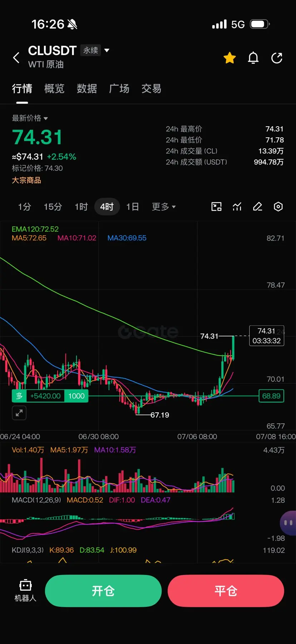Tap the +5420.00 profit label
This screenshot has width=296, height=644.
click(x=45, y=396)
